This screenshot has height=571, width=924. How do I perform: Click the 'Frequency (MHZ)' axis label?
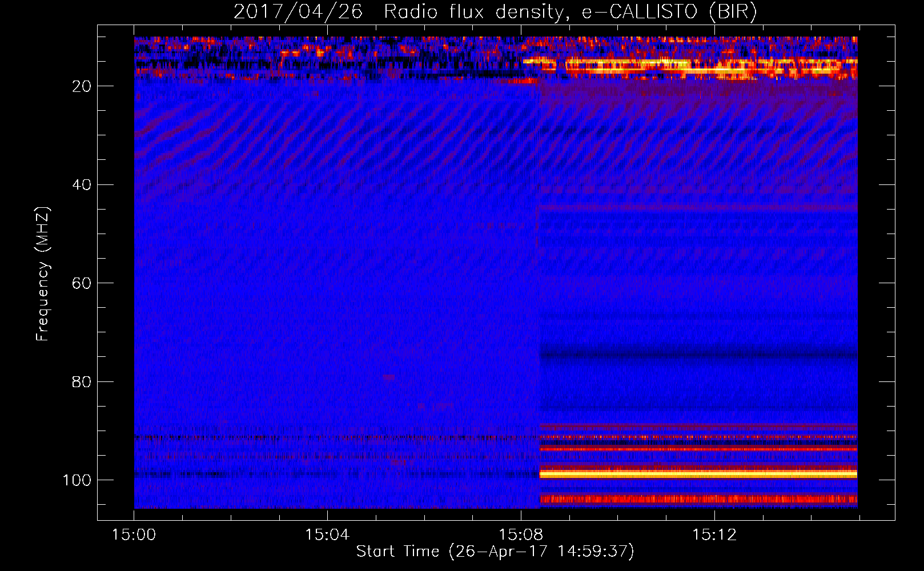[43, 274]
